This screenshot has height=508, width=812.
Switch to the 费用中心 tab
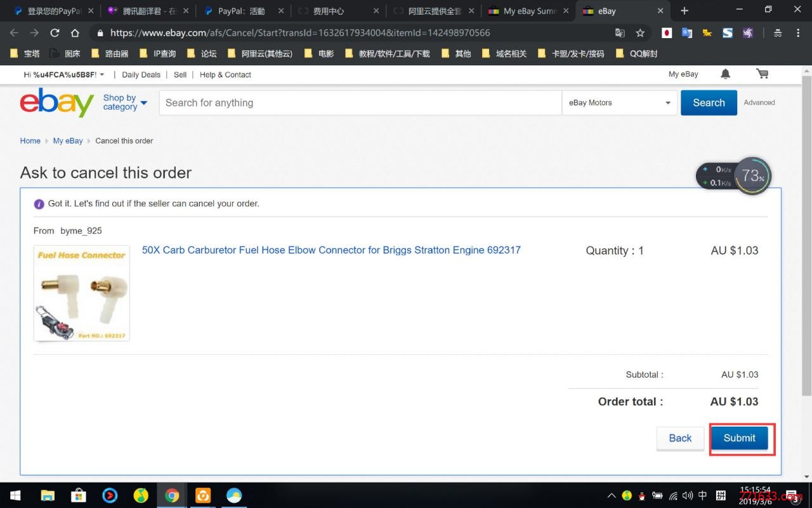click(338, 11)
